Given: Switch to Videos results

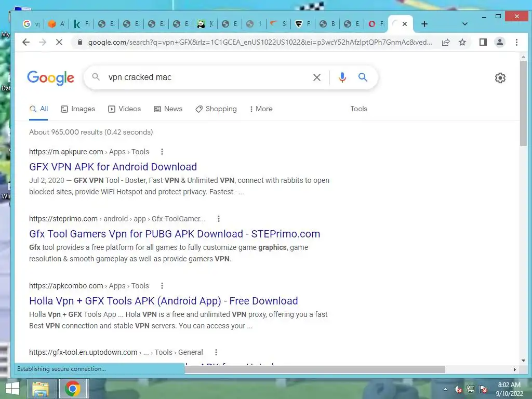Looking at the screenshot, I should click(x=124, y=109).
